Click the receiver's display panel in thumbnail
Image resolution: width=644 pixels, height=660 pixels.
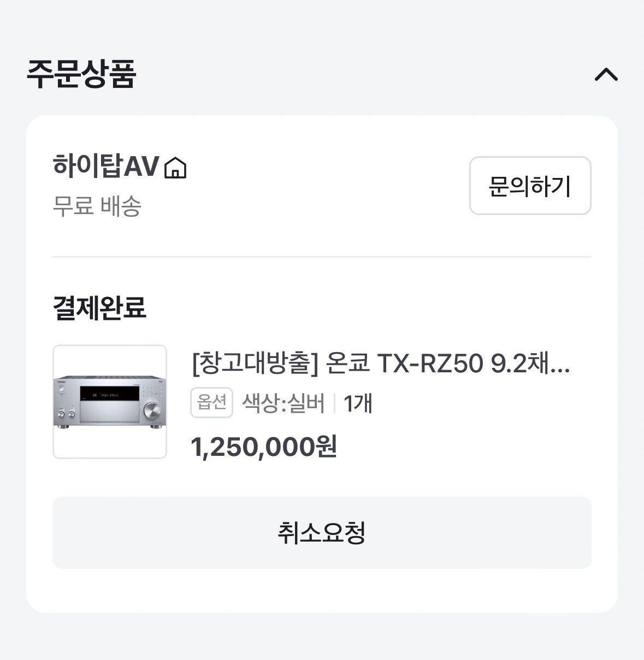click(x=108, y=394)
